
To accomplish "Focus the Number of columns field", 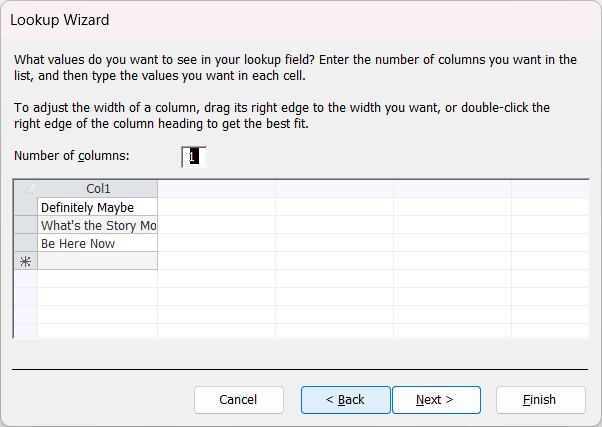I will 195,156.
